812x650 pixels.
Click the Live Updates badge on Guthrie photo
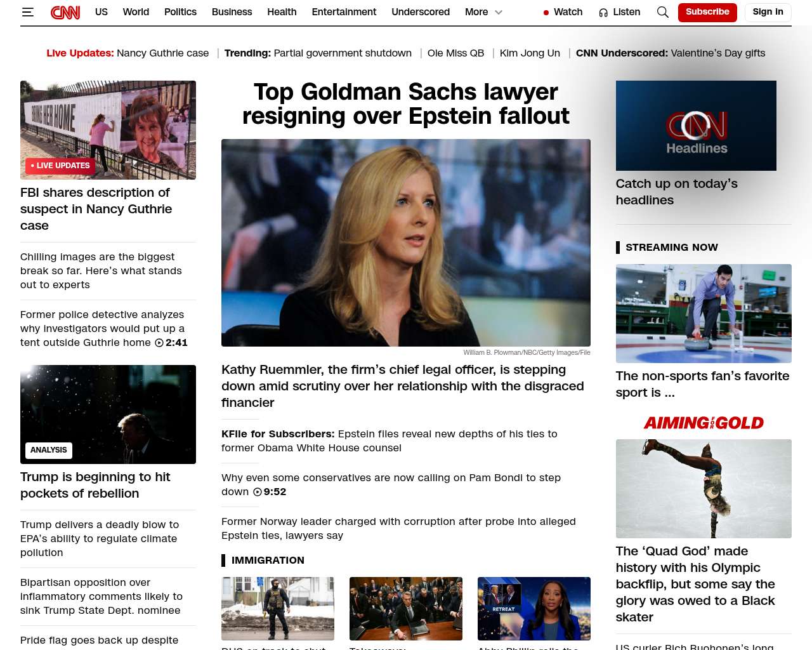tap(60, 166)
